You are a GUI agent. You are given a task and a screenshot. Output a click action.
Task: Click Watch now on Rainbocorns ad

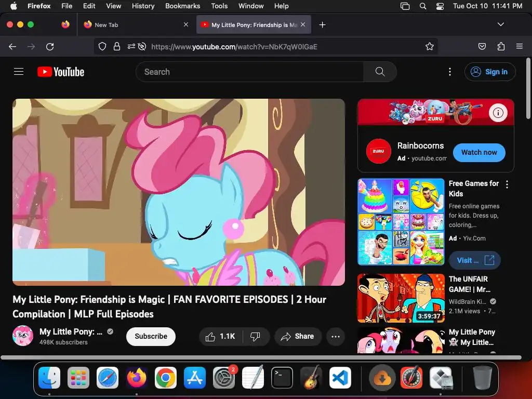pos(479,153)
